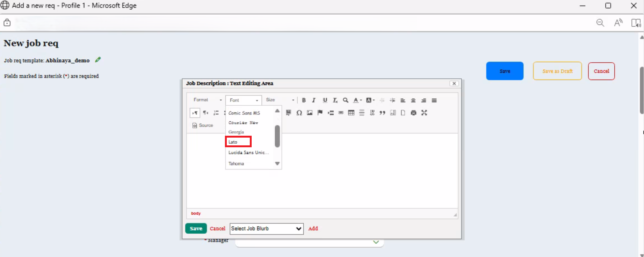
Task: Add a block quote with the quotation icon
Action: [382, 113]
